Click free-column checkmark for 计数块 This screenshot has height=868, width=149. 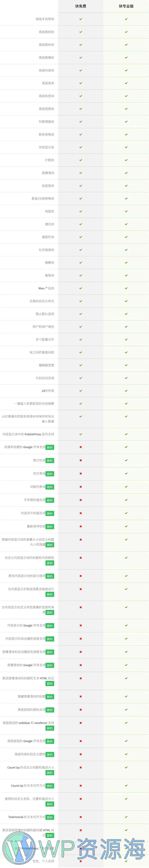81,160
